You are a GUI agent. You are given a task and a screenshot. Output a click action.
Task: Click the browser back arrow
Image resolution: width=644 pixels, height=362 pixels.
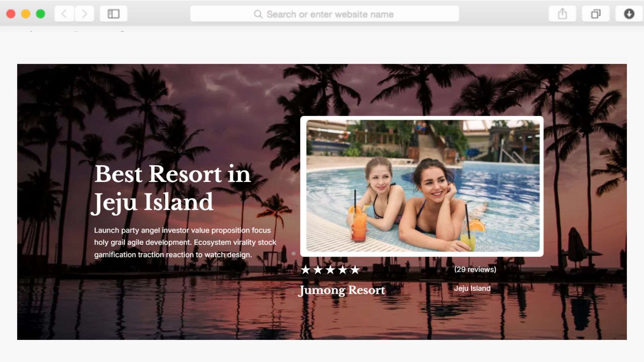pyautogui.click(x=64, y=14)
